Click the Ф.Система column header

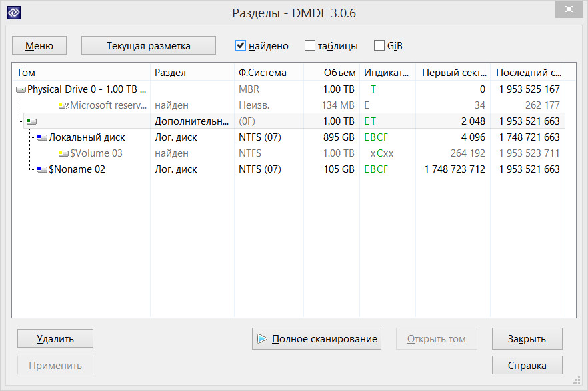click(262, 73)
